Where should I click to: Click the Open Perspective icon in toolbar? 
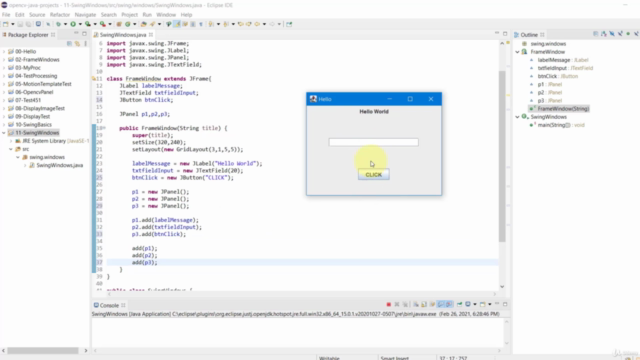[289, 24]
